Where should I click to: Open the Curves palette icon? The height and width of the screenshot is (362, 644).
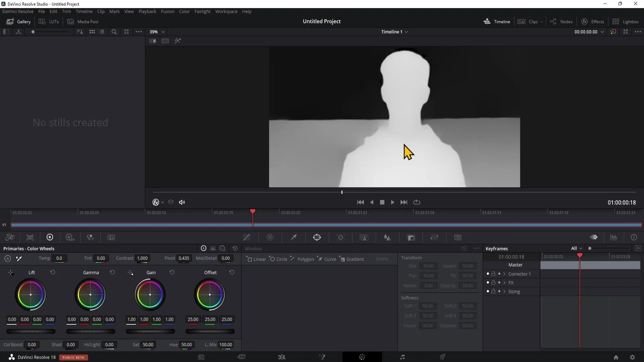247,238
